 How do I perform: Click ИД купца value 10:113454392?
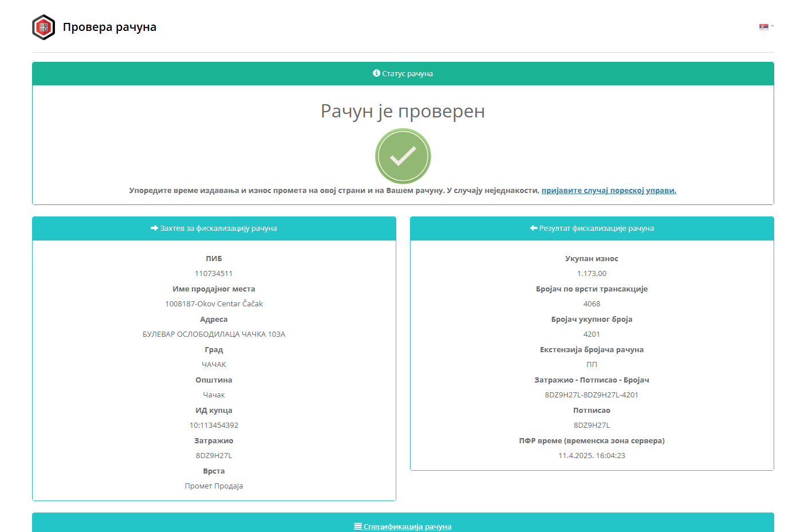(214, 425)
